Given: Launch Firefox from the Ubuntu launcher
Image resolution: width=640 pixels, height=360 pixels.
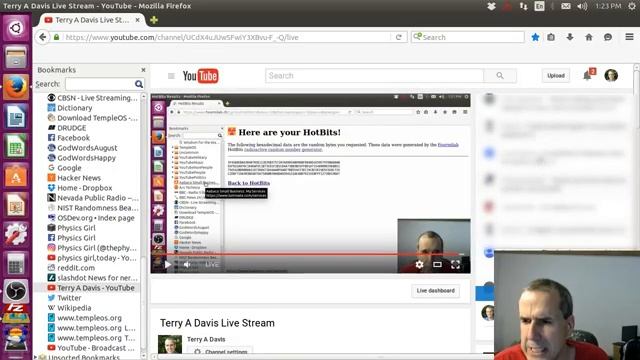Looking at the screenshot, I should [16, 87].
